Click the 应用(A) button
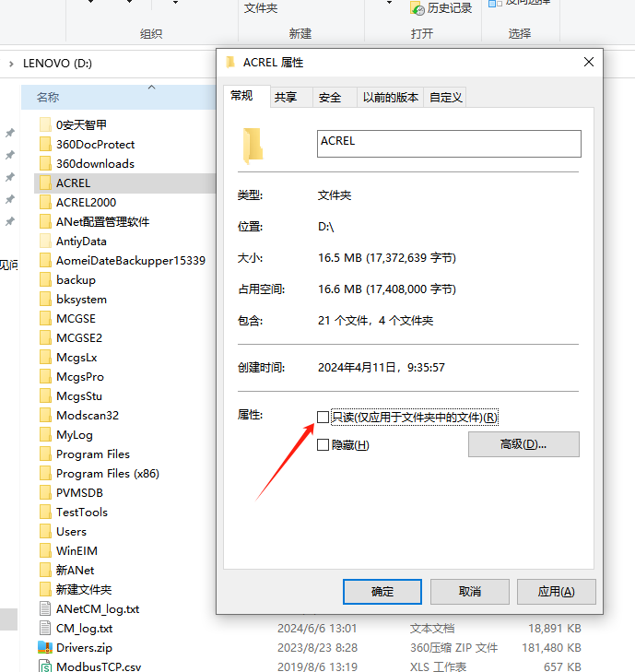The height and width of the screenshot is (672, 635). pyautogui.click(x=556, y=592)
